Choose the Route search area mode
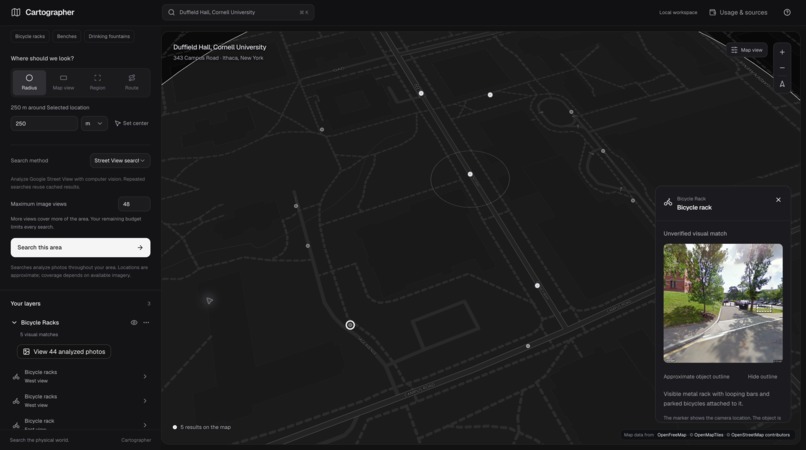The height and width of the screenshot is (450, 806). (132, 82)
